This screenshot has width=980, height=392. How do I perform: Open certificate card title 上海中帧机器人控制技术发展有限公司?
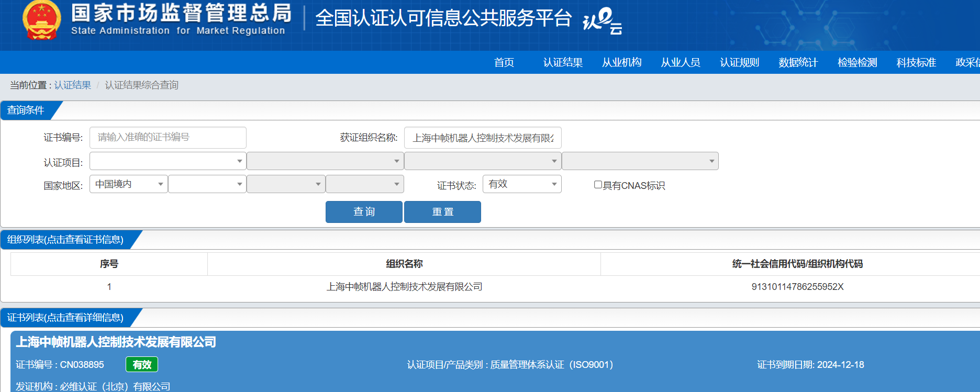116,342
